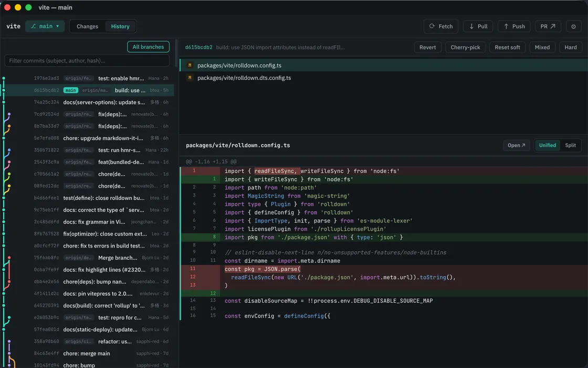The width and height of the screenshot is (588, 368).
Task: Select commit 0cba7fe9f docs: fix highlight lines
Action: [x=87, y=270]
